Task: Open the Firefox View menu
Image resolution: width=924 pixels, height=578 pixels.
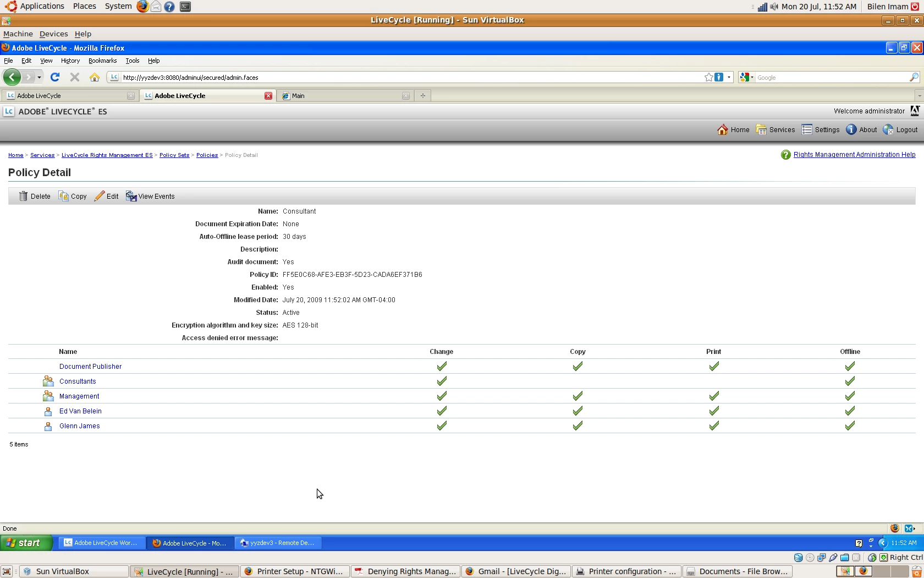Action: click(x=46, y=61)
